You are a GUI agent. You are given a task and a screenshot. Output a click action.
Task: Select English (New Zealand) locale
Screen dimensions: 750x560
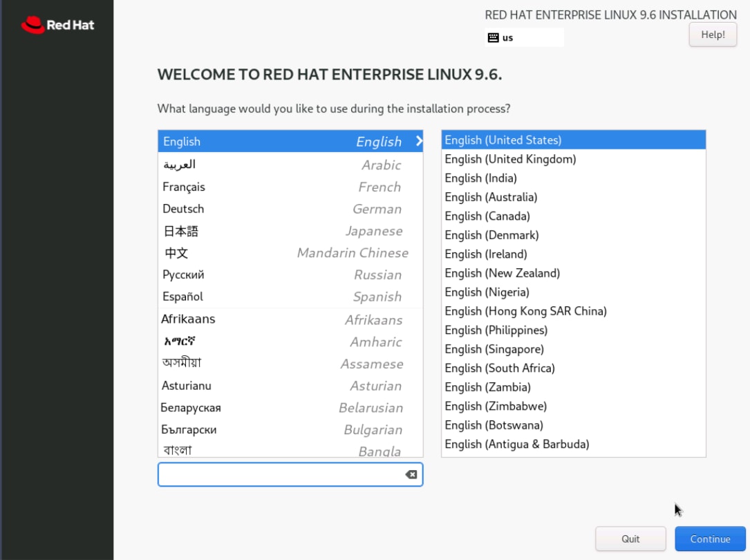pos(574,273)
